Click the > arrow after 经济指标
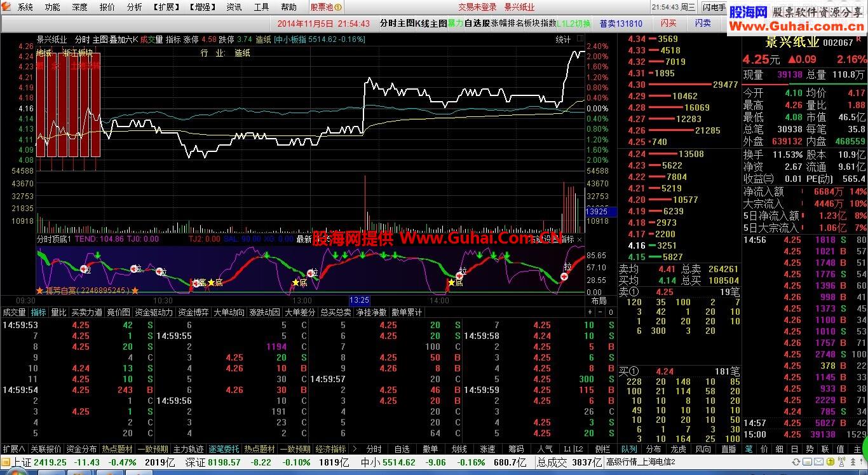This screenshot has height=475, width=868. click(355, 449)
